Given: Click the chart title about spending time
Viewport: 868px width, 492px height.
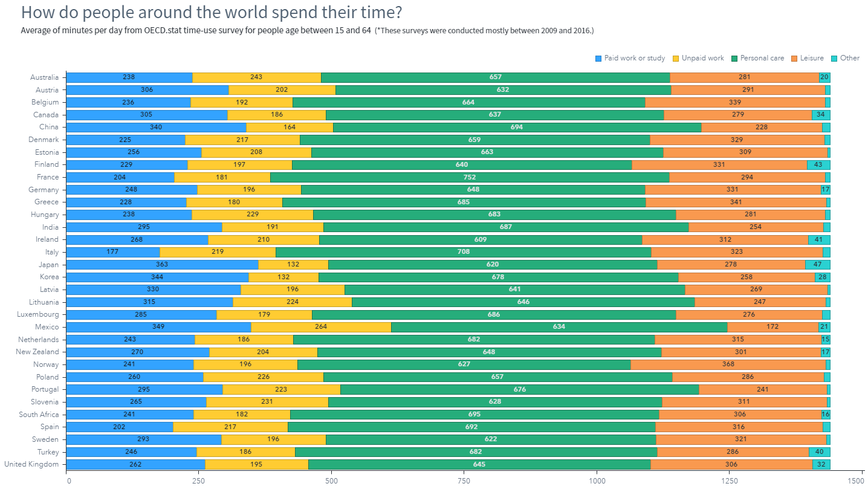Looking at the screenshot, I should (x=212, y=12).
